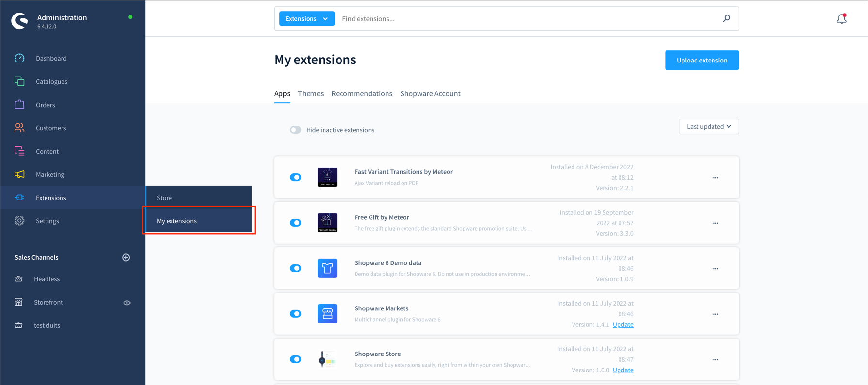
Task: Open Storefront sales channel label
Action: [x=48, y=302]
